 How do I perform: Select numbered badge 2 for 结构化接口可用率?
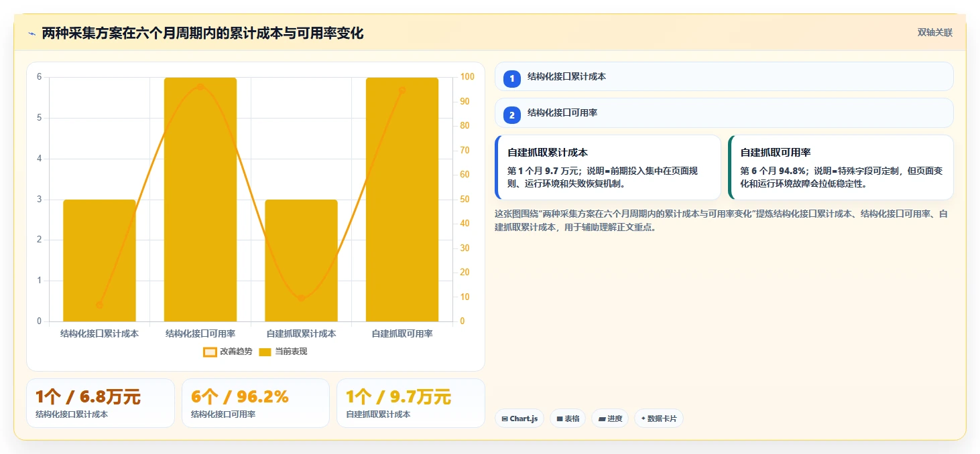(512, 115)
